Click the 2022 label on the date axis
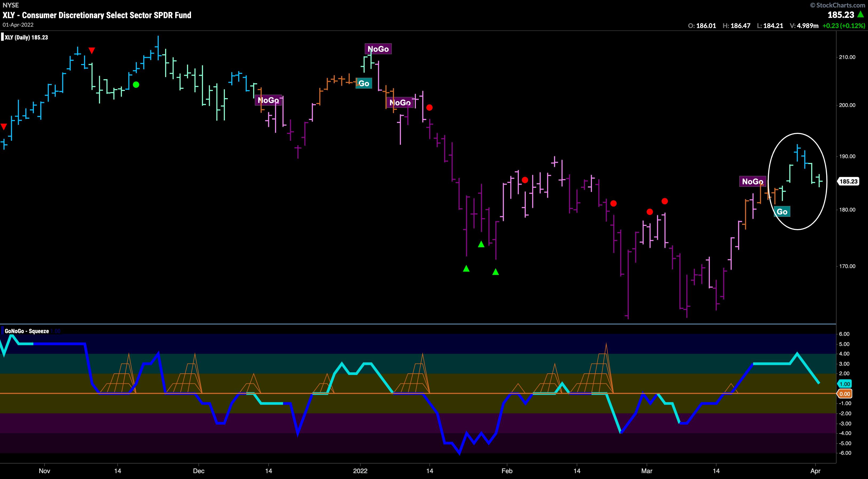The width and height of the screenshot is (868, 479). (x=360, y=470)
